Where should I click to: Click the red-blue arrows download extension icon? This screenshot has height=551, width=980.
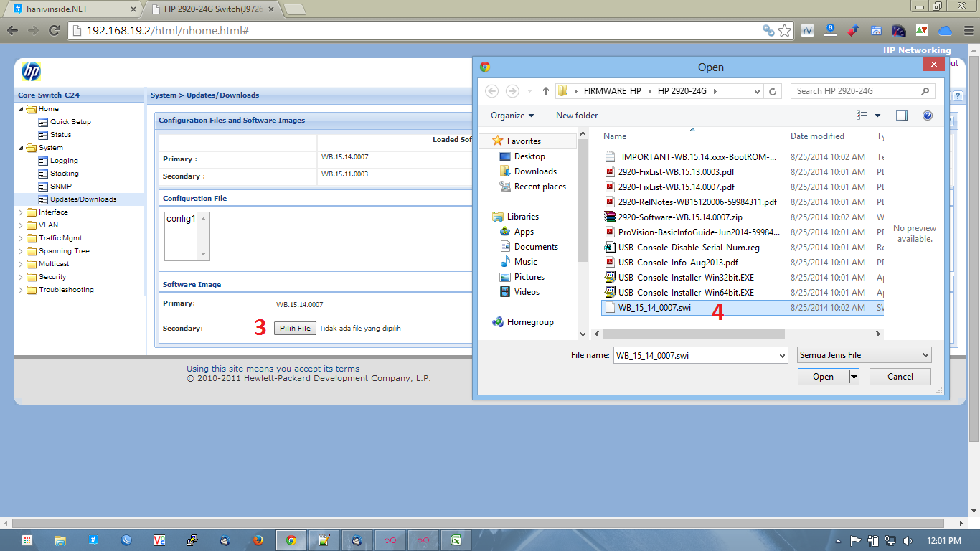(853, 30)
